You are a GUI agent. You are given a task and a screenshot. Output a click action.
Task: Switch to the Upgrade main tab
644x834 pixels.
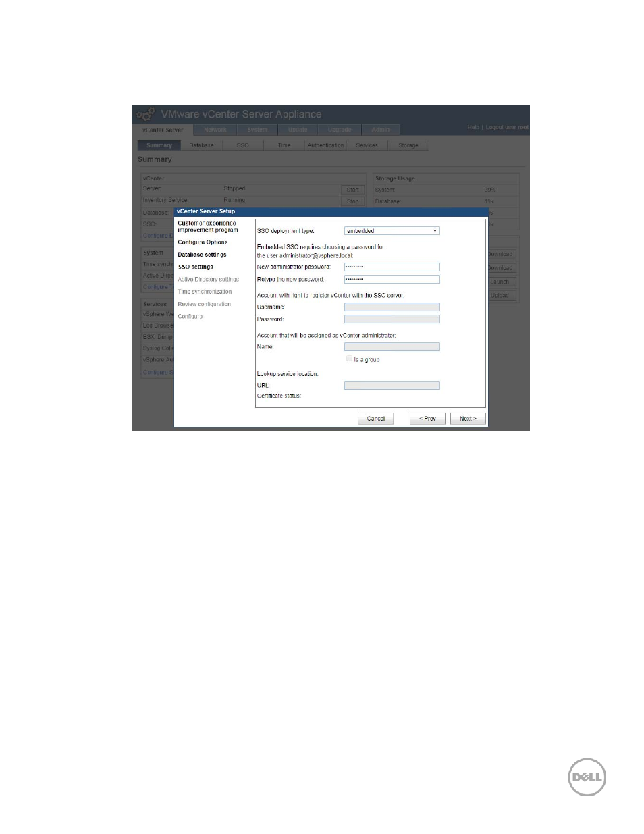click(340, 130)
